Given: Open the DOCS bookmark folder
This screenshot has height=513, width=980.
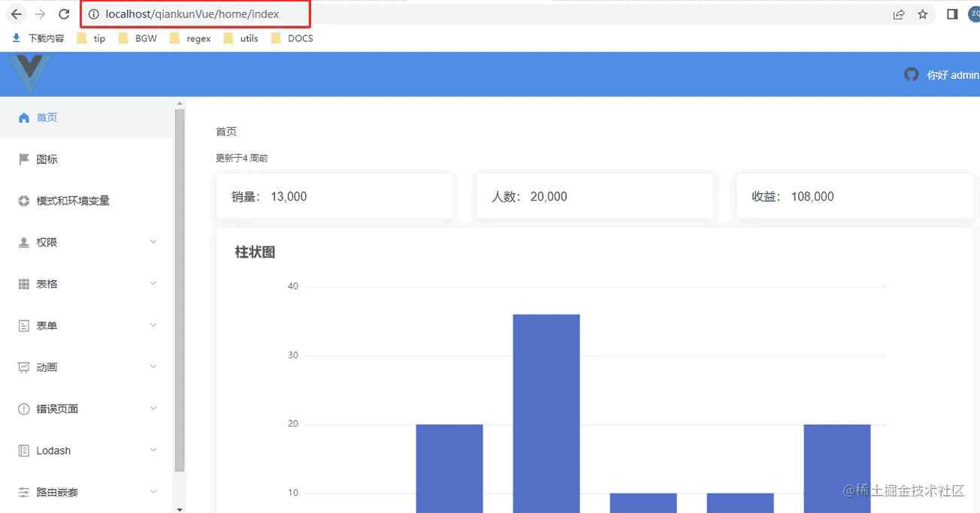Looking at the screenshot, I should point(292,38).
